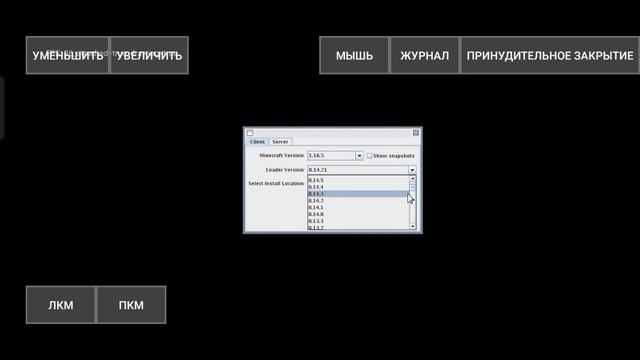
Task: Click the installer window menu icon
Action: [250, 133]
